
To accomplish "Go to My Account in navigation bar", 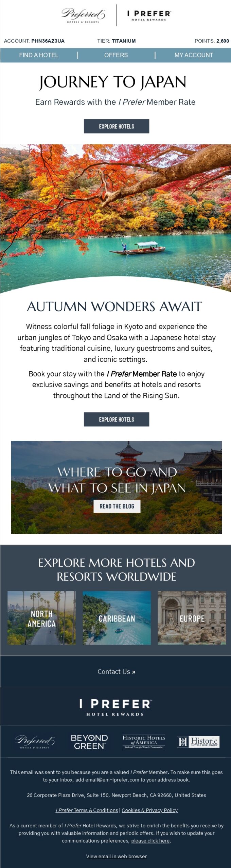I will (194, 55).
